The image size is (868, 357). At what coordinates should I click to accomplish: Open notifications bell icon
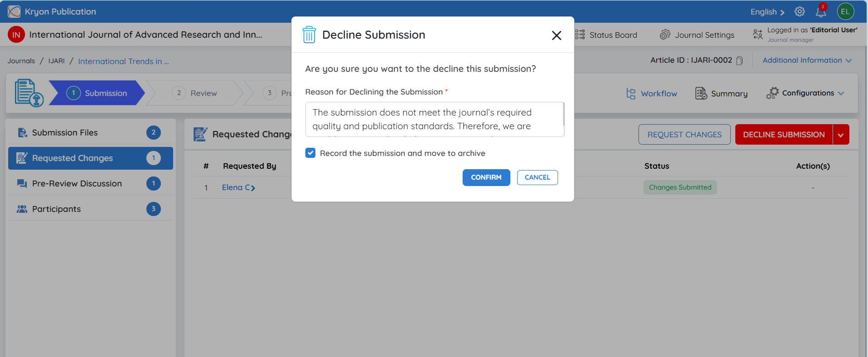[821, 11]
